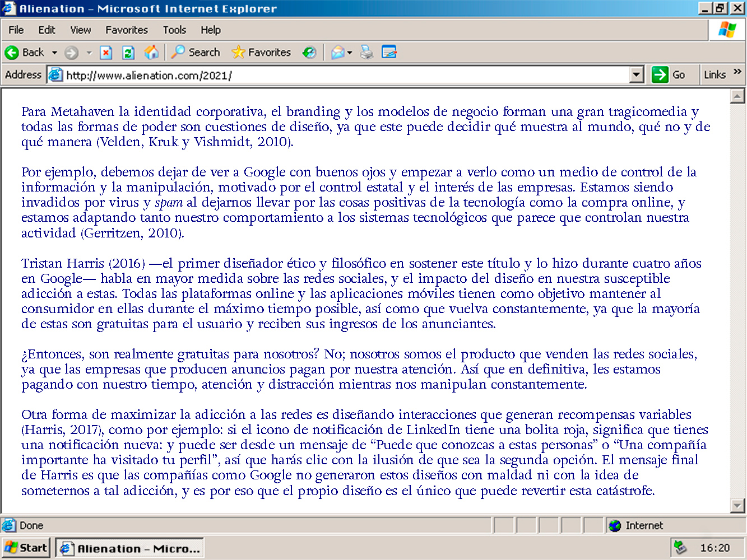Click the Windows Start button
The width and height of the screenshot is (747, 560).
(x=26, y=548)
